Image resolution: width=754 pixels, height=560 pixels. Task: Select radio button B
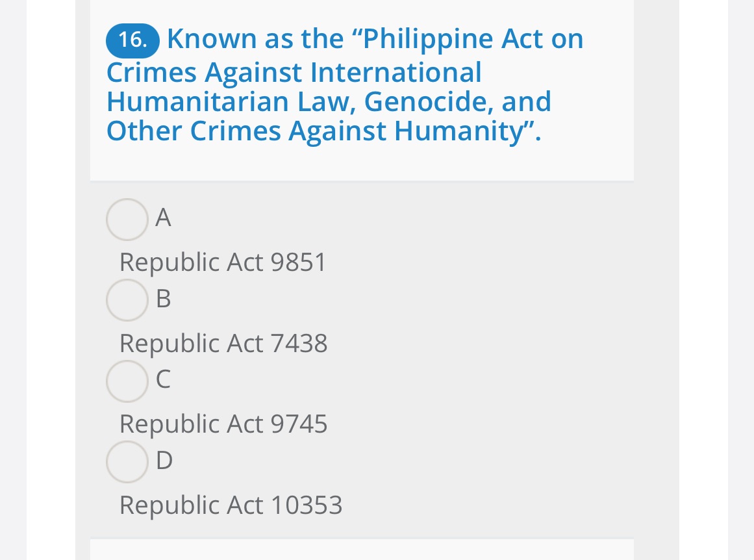point(127,300)
